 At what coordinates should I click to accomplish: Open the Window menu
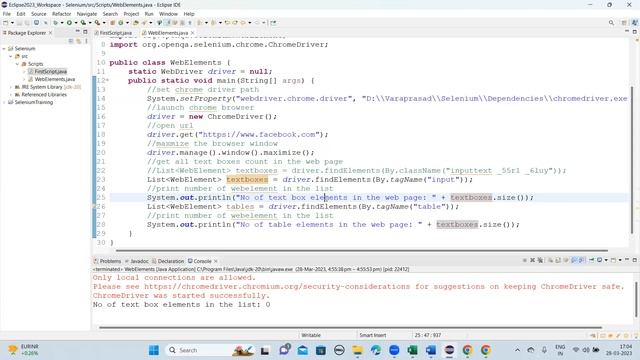click(168, 14)
